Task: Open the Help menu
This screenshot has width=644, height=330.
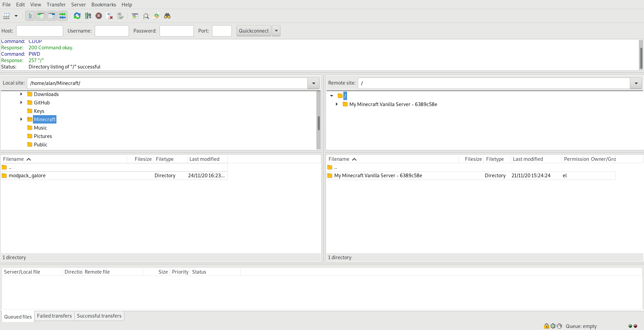Action: [x=127, y=4]
